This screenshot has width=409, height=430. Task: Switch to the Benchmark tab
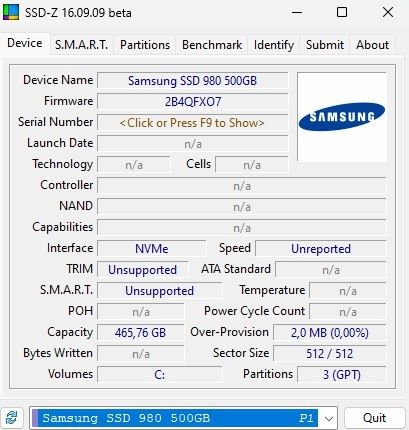coord(212,45)
